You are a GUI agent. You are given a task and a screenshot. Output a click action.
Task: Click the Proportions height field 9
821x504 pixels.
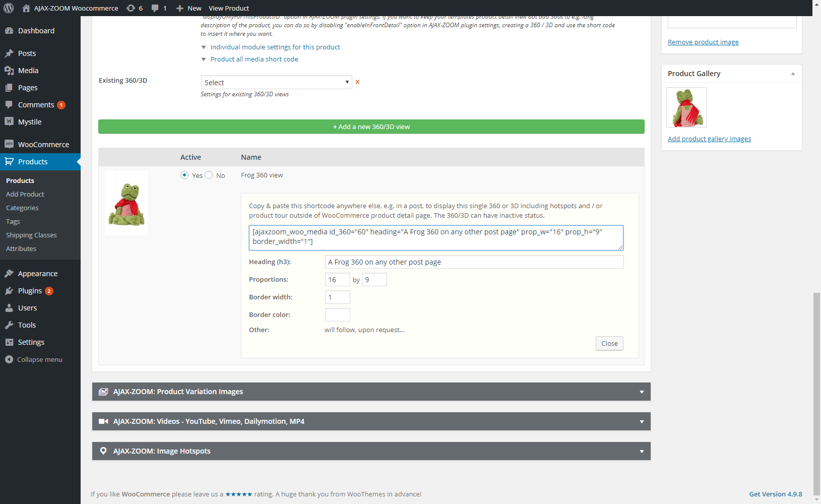click(374, 280)
